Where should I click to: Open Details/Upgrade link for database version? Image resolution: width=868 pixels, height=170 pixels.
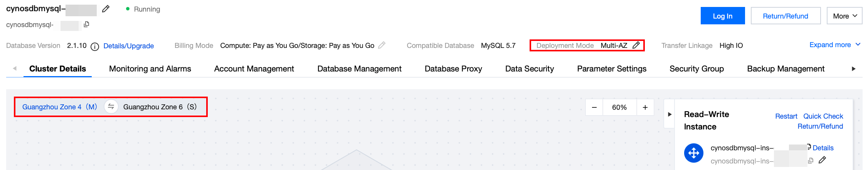click(128, 46)
